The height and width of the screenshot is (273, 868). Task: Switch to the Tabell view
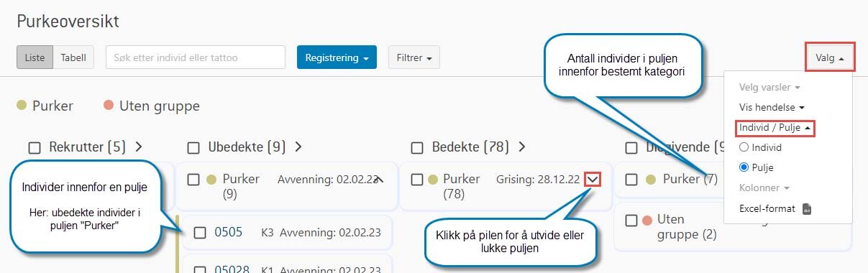coord(73,57)
